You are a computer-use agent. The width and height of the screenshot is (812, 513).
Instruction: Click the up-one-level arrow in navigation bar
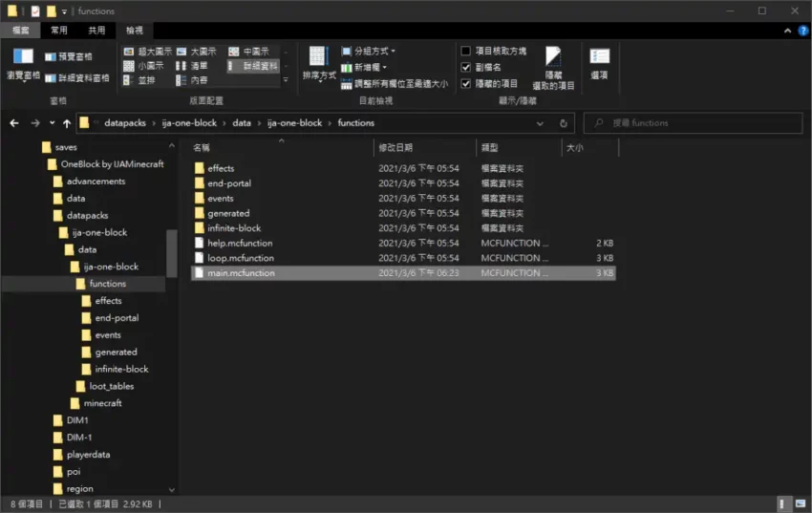pyautogui.click(x=66, y=123)
